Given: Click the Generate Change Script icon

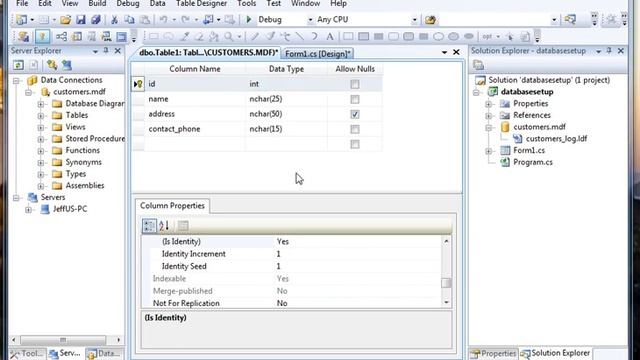Looking at the screenshot, I should click(x=23, y=37).
